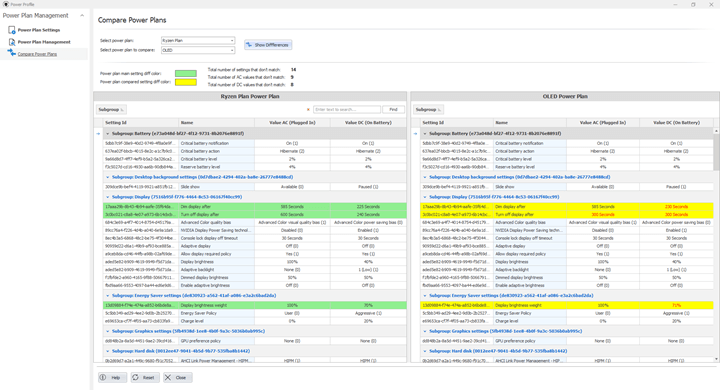Screen dimensions: 720x390
Task: Sort by Name column in Ryzen Plan pane
Action: (216, 123)
